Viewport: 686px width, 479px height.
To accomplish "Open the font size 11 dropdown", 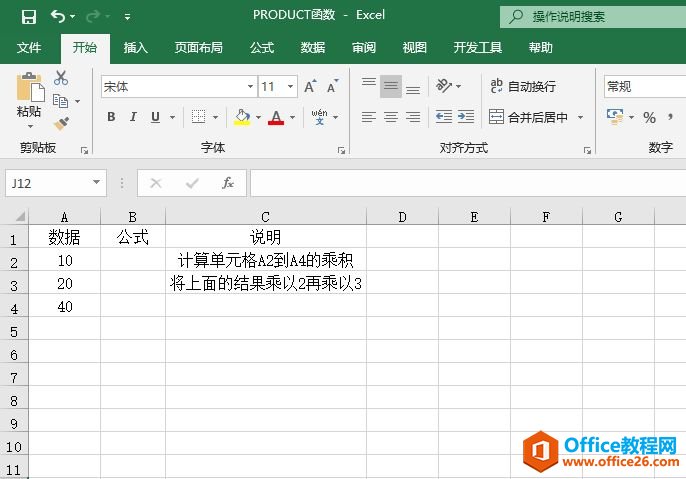I will pos(290,87).
